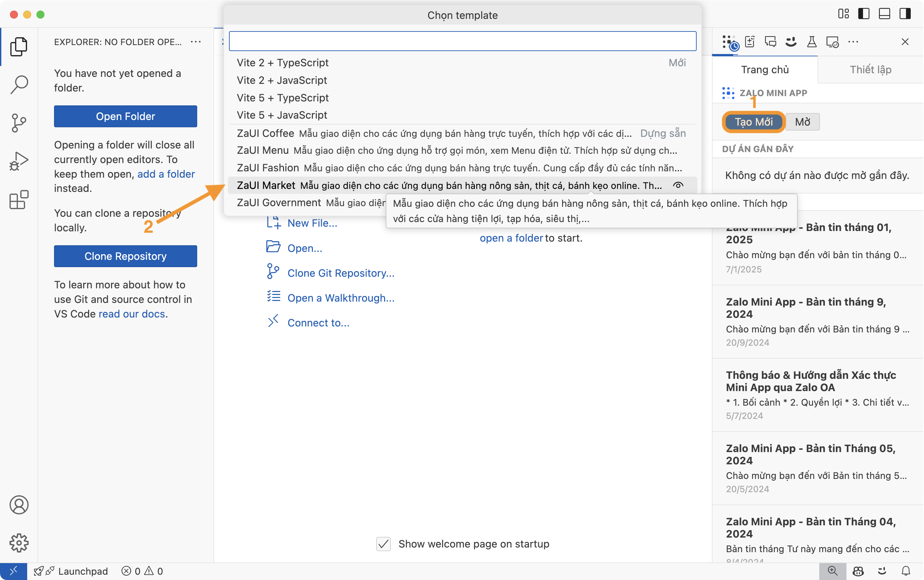Open the Accounts menu icon
924x580 pixels.
click(19, 505)
